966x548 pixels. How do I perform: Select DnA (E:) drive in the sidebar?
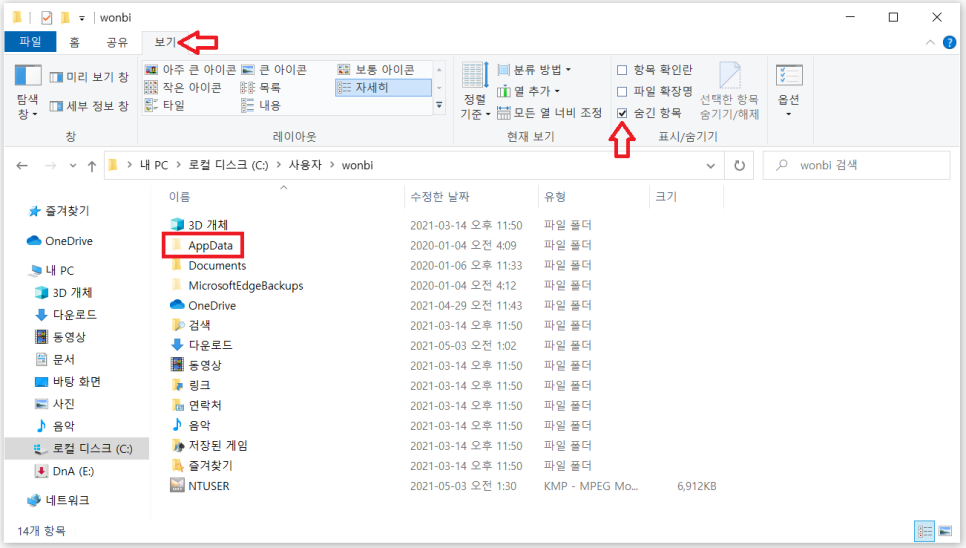point(65,471)
